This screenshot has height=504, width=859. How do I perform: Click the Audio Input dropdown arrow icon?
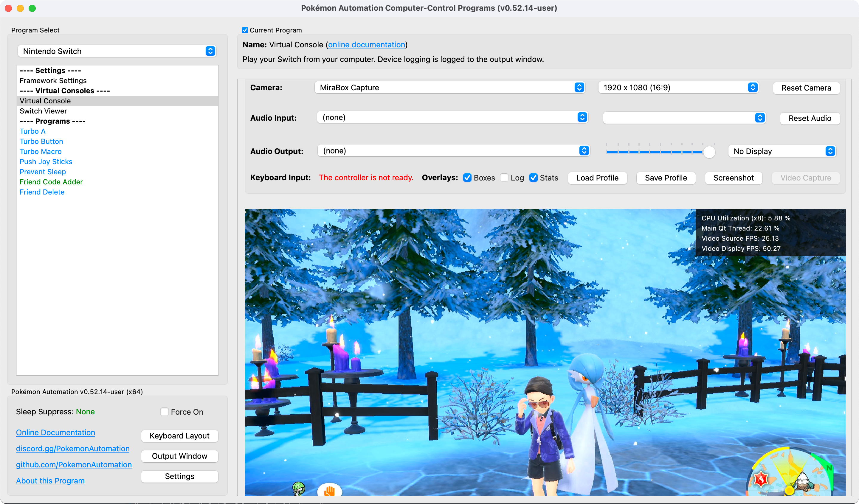582,118
